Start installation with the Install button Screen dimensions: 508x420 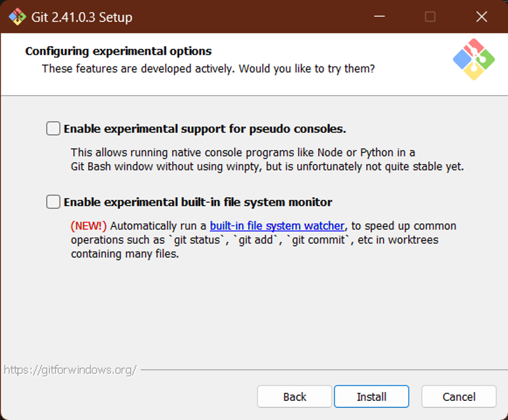coord(371,397)
